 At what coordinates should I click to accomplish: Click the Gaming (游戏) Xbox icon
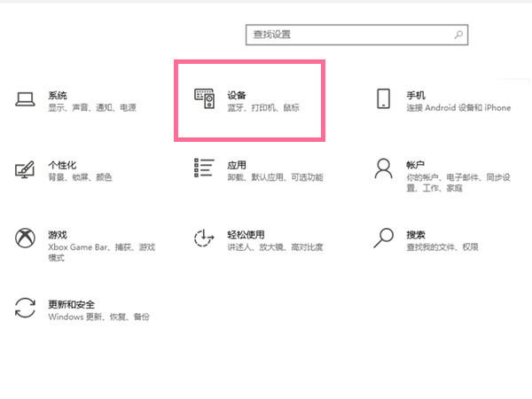coord(26,239)
